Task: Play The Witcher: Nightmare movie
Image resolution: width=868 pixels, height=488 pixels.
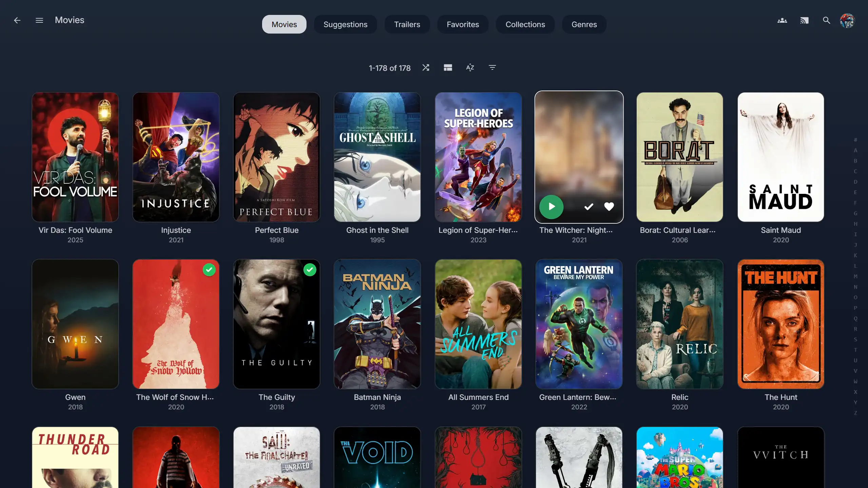Action: click(x=551, y=206)
